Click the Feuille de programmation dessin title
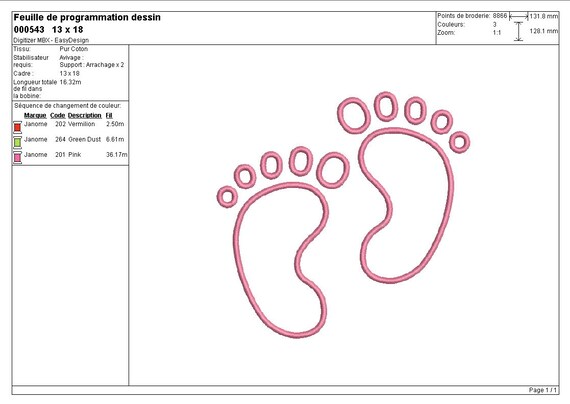 [87, 17]
